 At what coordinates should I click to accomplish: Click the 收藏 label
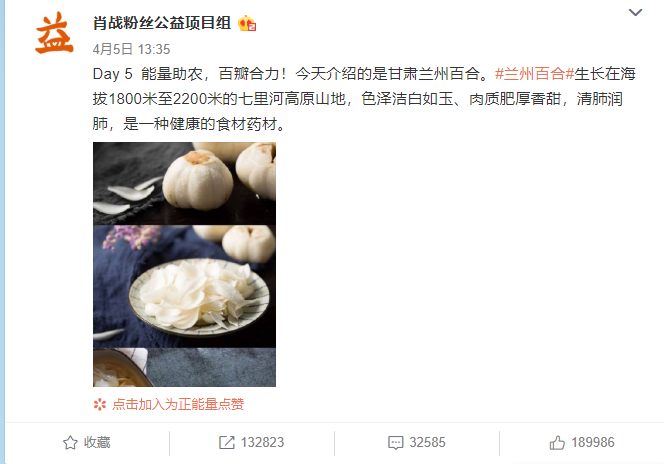click(97, 442)
